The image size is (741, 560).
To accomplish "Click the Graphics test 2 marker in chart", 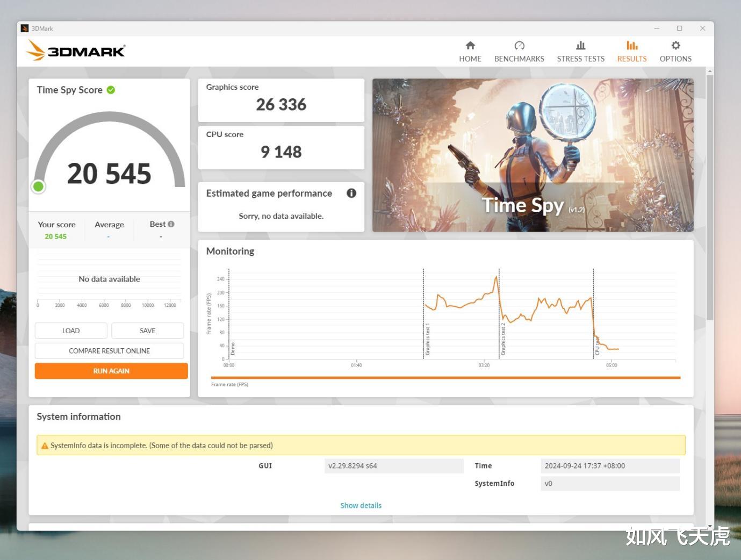I will click(x=503, y=339).
